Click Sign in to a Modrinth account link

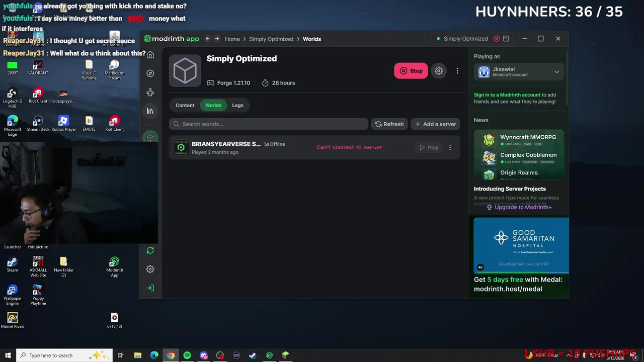click(x=507, y=95)
